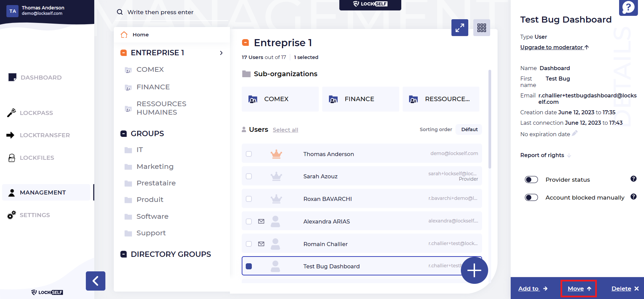Click the LockFiles padlock icon

coord(12,158)
